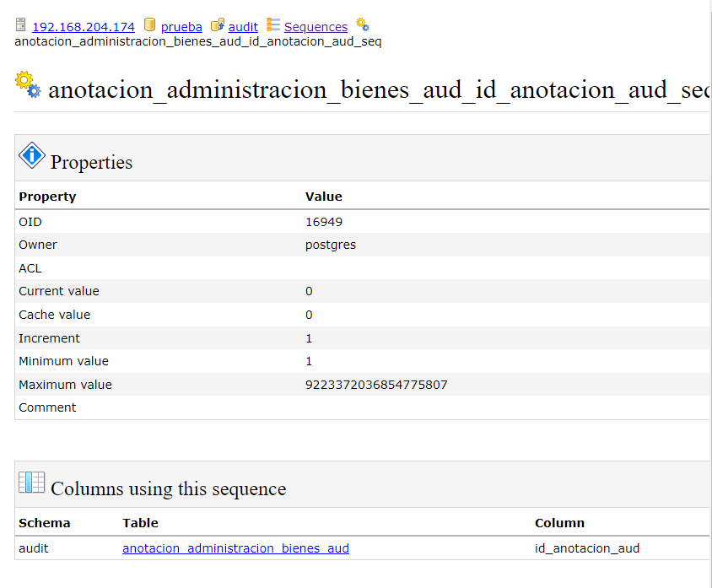Screen dimensions: 712x588
Task: Select the OID value 16949
Action: [x=323, y=222]
